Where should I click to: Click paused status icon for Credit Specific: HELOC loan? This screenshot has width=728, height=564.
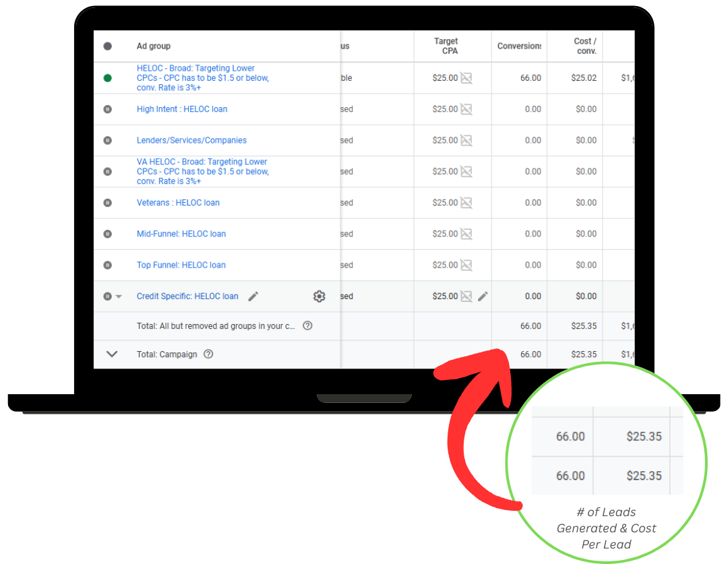[x=108, y=296]
